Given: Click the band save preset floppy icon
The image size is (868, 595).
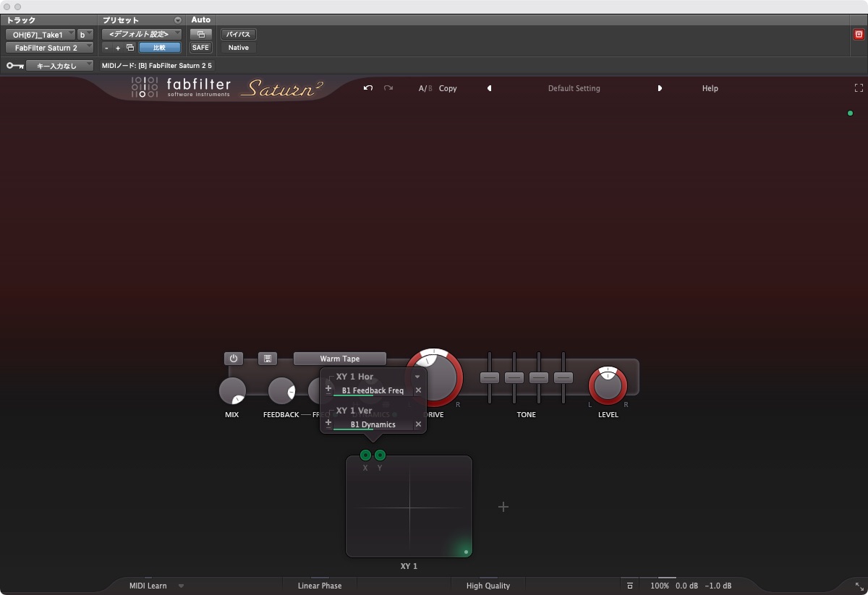Looking at the screenshot, I should pyautogui.click(x=268, y=359).
